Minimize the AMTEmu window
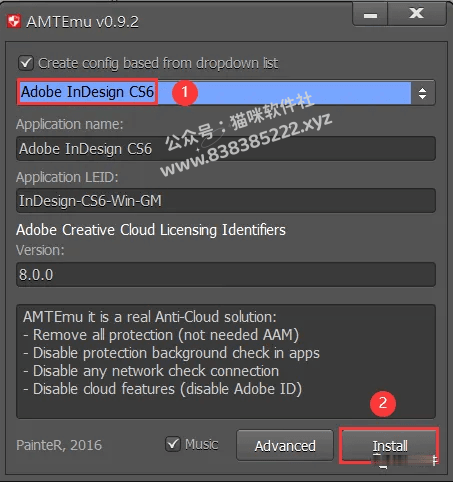 click(x=370, y=14)
